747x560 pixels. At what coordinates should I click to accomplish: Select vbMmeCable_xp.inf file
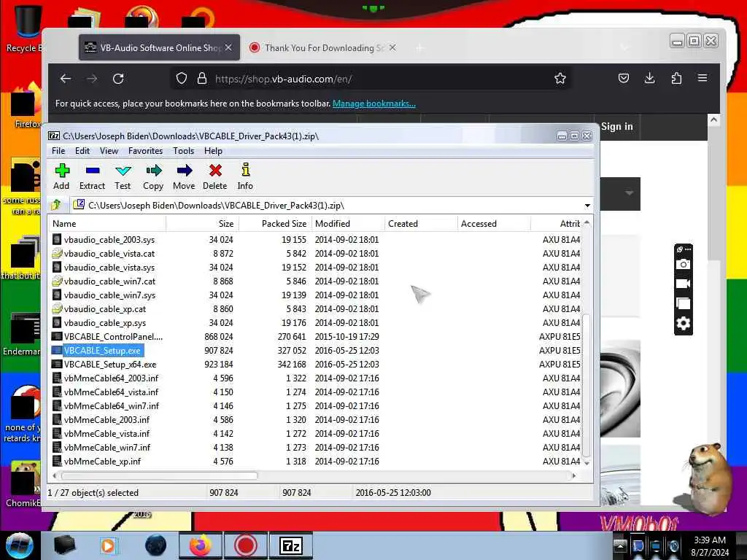(102, 462)
